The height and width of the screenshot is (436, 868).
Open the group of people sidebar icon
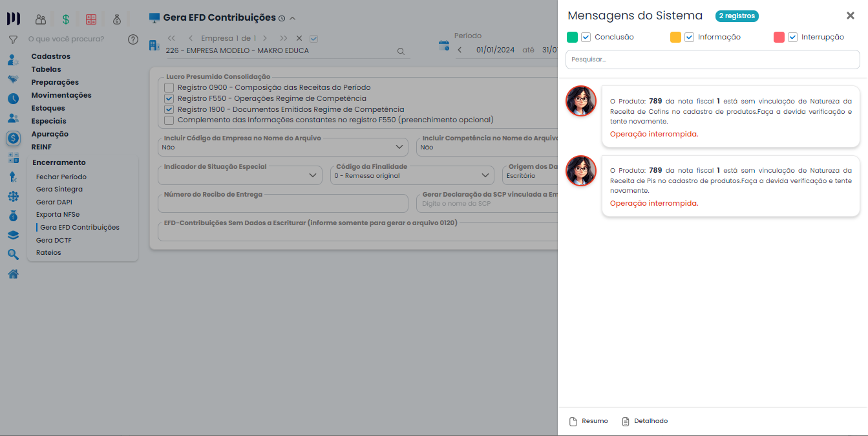coord(13,118)
